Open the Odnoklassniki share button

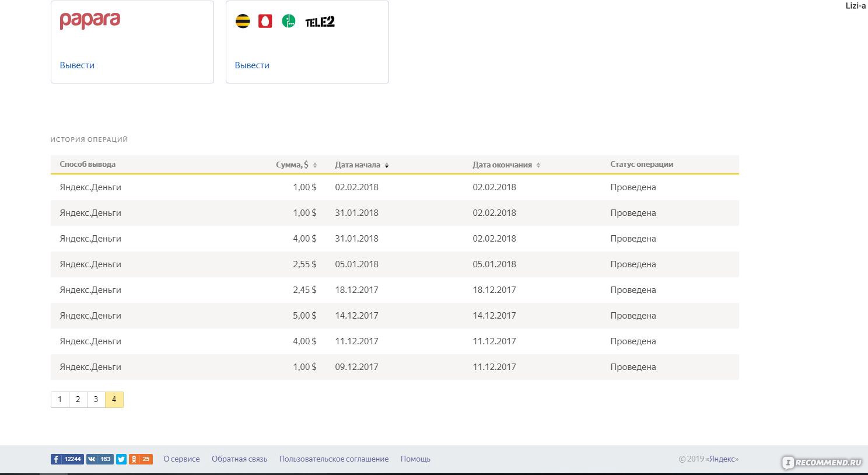tap(141, 459)
